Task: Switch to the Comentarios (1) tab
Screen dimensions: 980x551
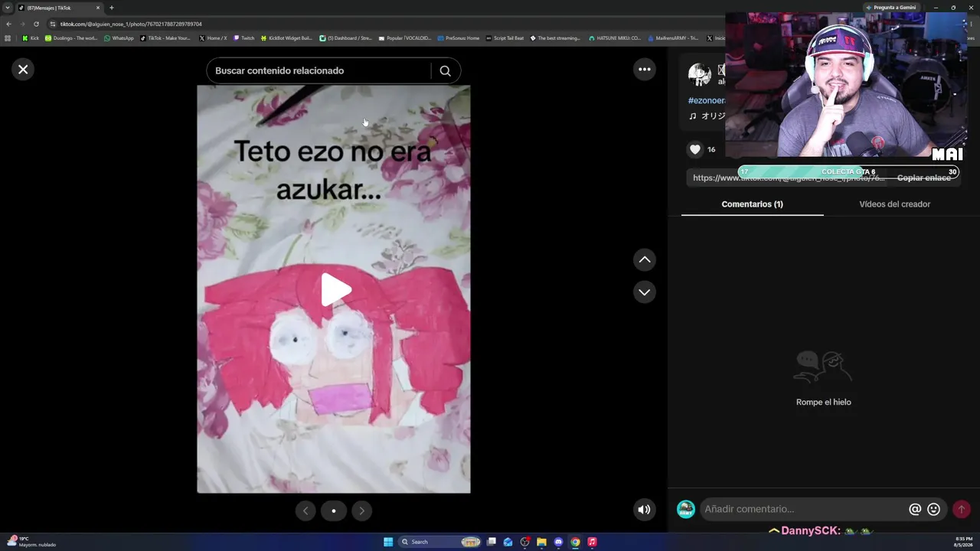Action: click(x=753, y=204)
